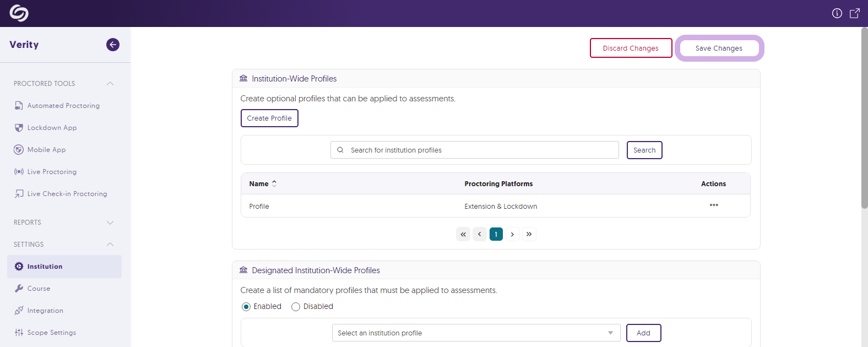Screen dimensions: 868x347
Task: Open Automated Proctoring in sidebar
Action: click(x=63, y=106)
